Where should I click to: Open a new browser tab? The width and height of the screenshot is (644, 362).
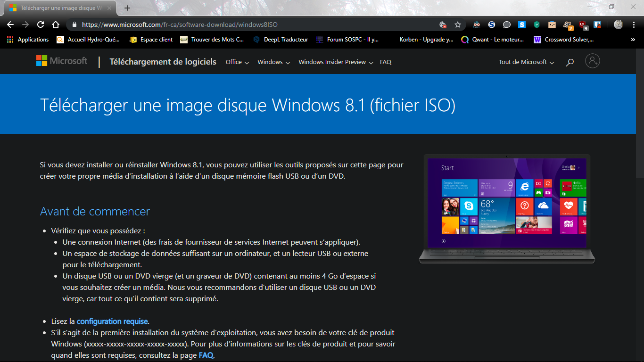(127, 8)
